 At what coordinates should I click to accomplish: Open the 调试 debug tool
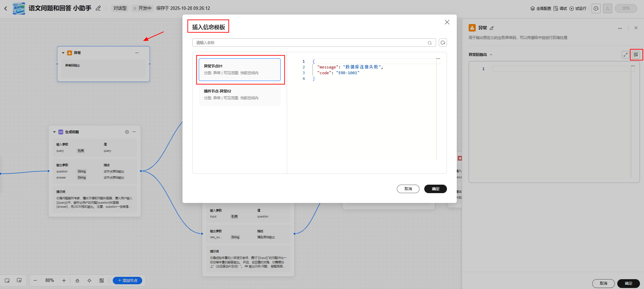pyautogui.click(x=560, y=8)
